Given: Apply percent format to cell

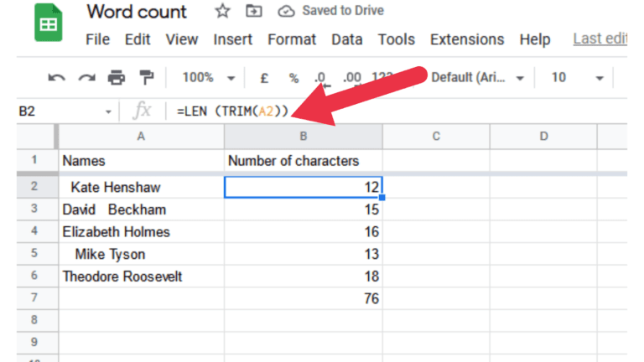Looking at the screenshot, I should tap(293, 78).
